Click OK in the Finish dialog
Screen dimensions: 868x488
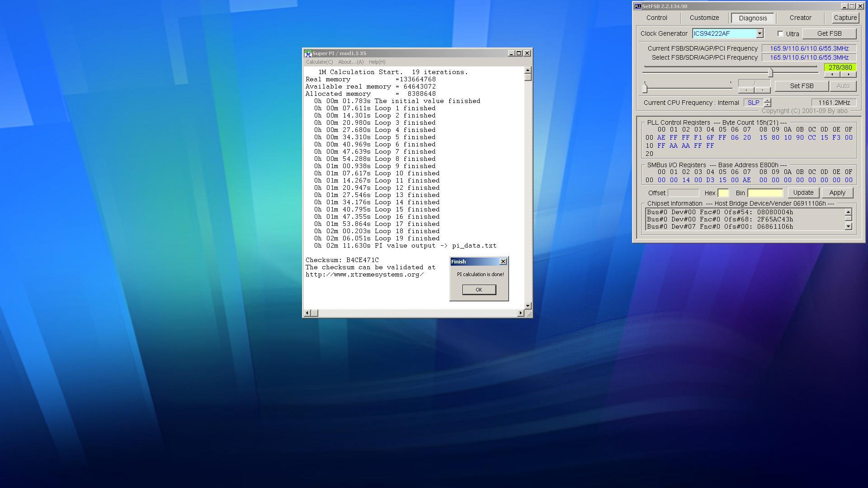coord(479,290)
